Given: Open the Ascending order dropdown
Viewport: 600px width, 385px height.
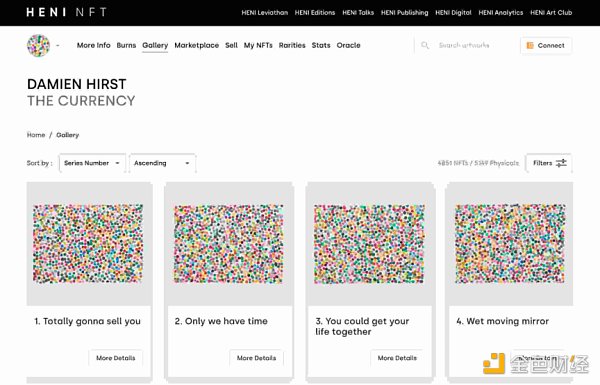Looking at the screenshot, I should coord(162,163).
